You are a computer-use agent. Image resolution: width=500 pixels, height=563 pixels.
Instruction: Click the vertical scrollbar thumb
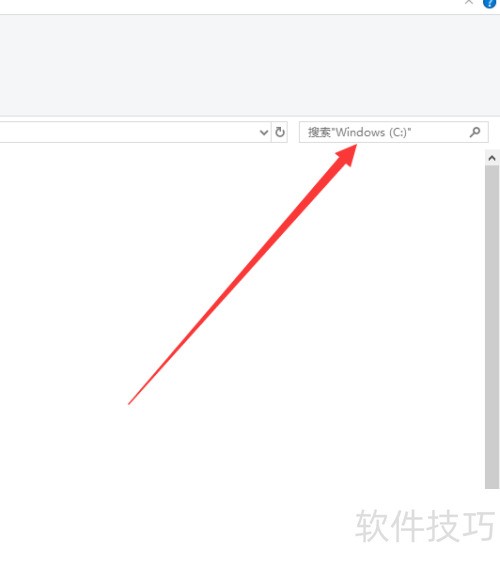(x=492, y=327)
